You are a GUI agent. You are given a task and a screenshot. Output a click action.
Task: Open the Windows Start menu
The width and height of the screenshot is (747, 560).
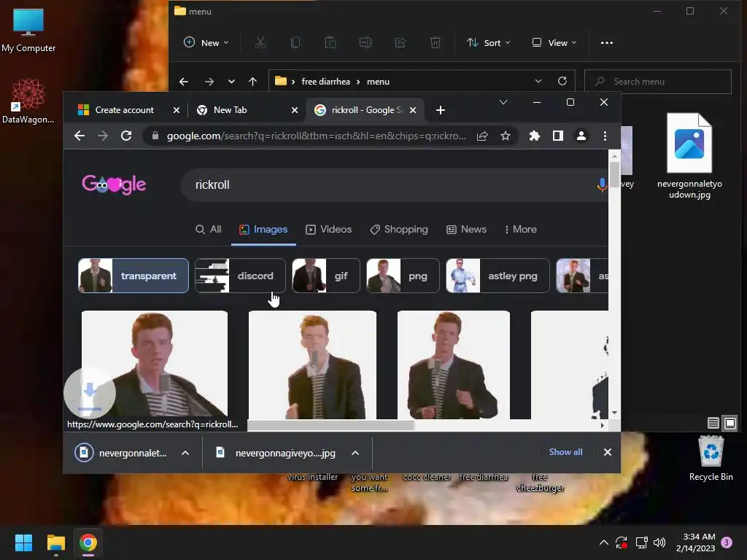pyautogui.click(x=23, y=542)
